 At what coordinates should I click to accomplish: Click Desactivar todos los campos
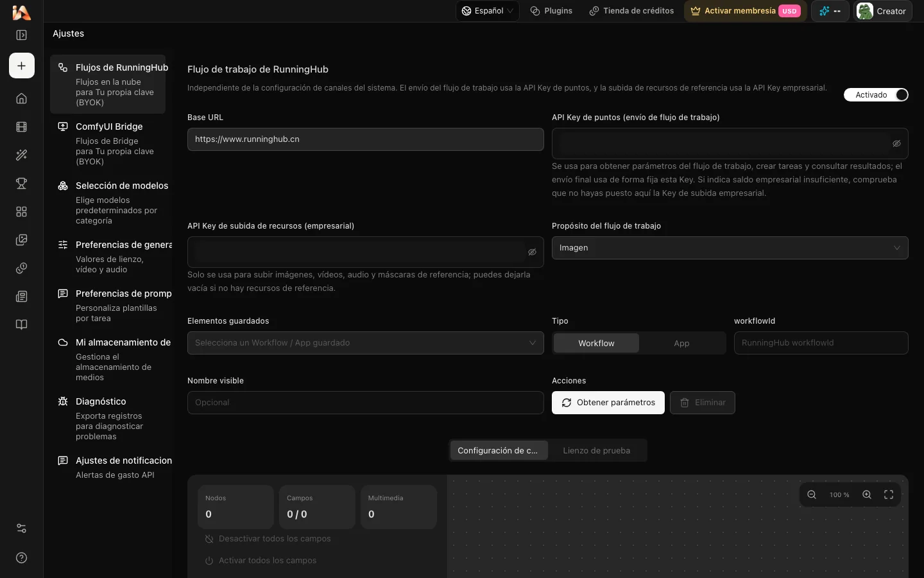[268, 539]
